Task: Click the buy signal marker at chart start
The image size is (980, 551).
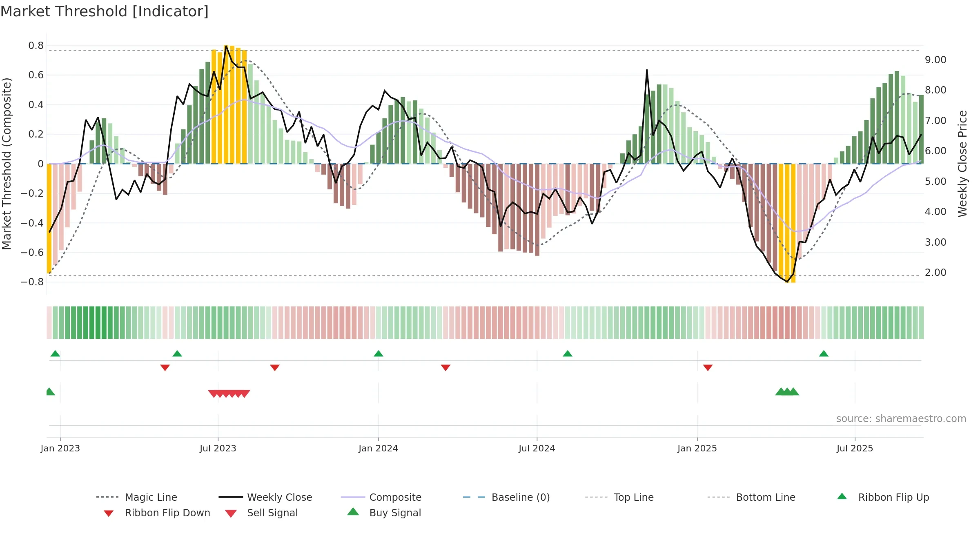Action: point(49,391)
